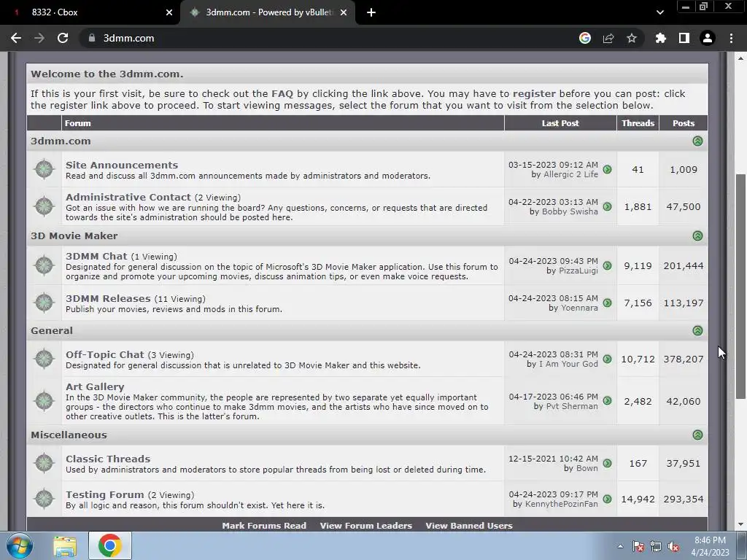Viewport: 747px width, 560px height.
Task: Click the muted volume tray icon
Action: (x=673, y=547)
